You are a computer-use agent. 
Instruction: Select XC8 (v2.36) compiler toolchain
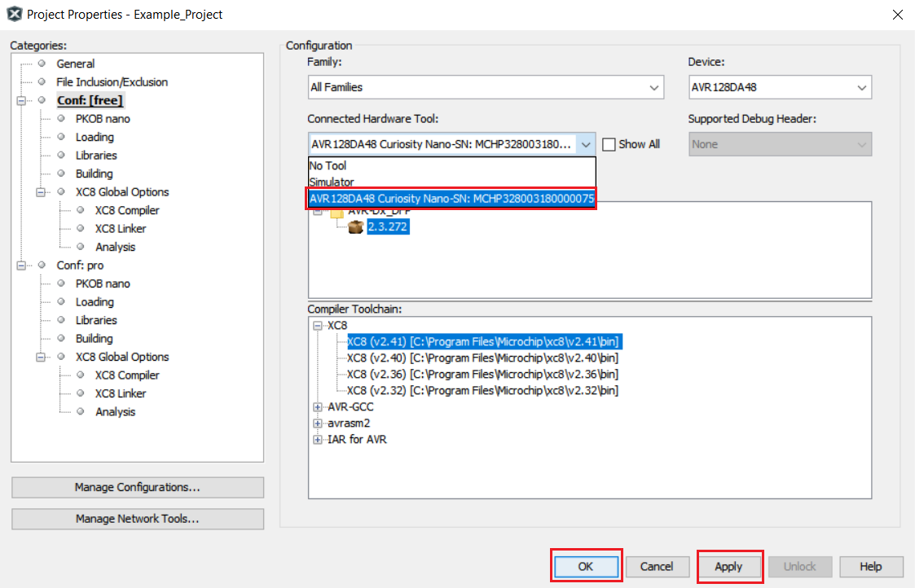483,375
